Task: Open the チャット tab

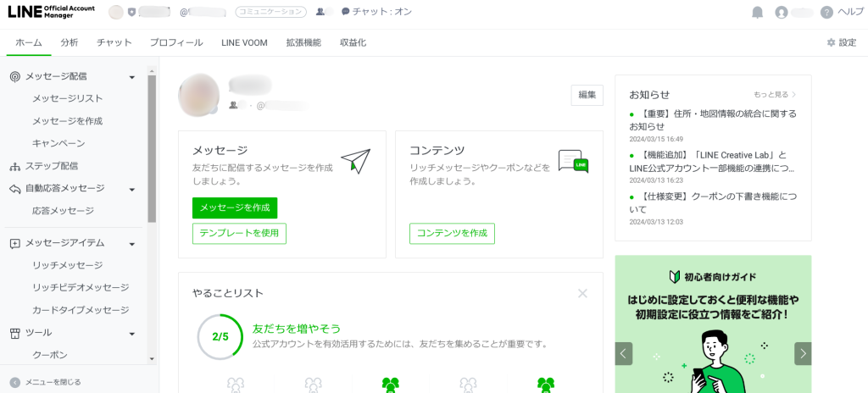Action: [x=114, y=42]
